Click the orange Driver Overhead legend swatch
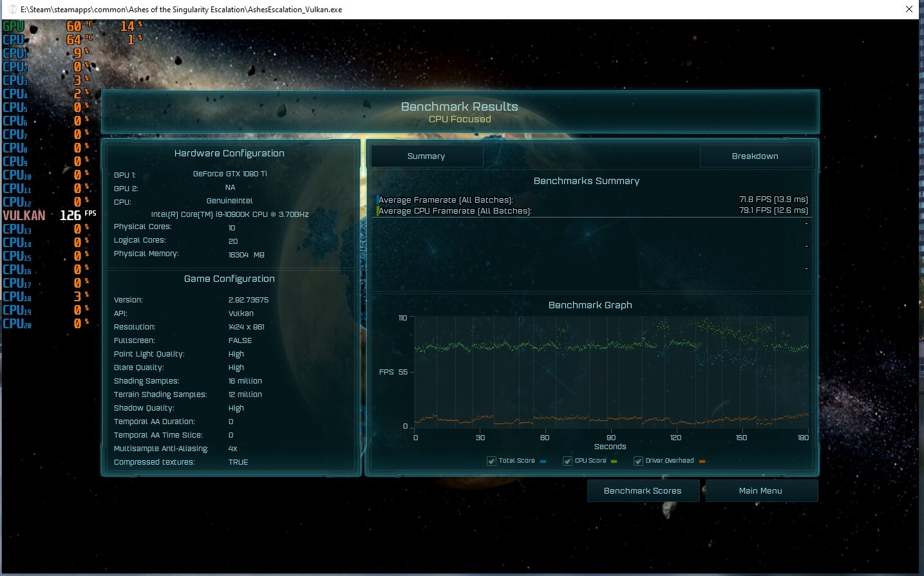This screenshot has height=576, width=924. pos(702,461)
